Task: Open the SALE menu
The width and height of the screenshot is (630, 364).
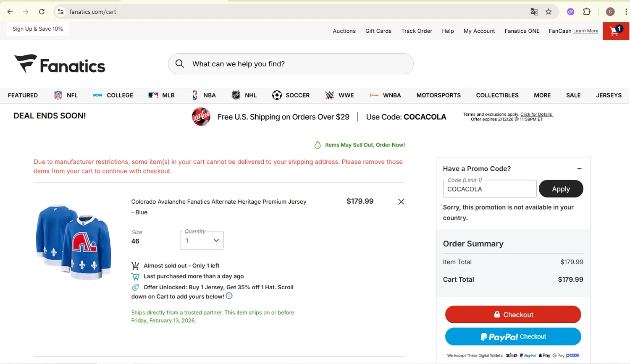Action: [573, 95]
